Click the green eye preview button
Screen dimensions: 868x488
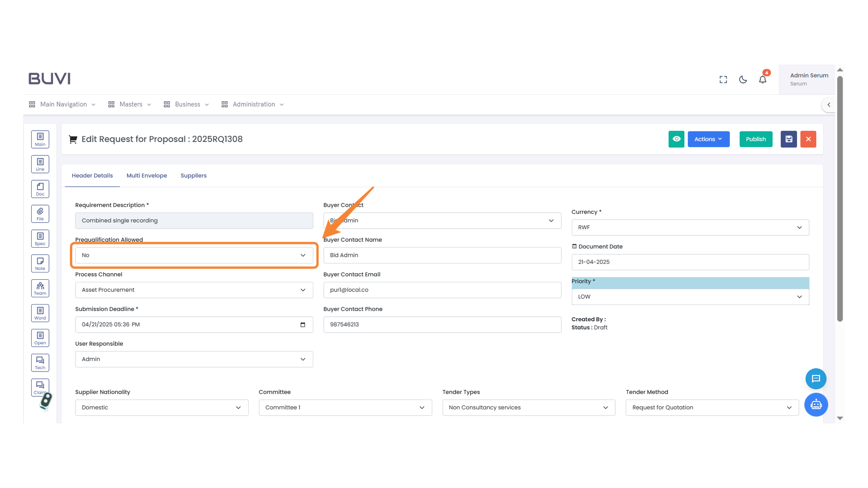(x=676, y=139)
